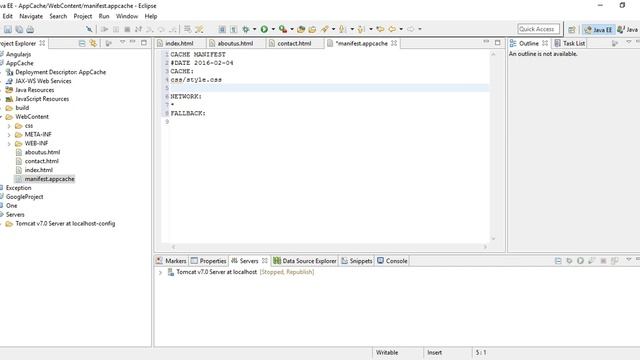Open the Search menu
Image resolution: width=640 pixels, height=360 pixels.
58,16
